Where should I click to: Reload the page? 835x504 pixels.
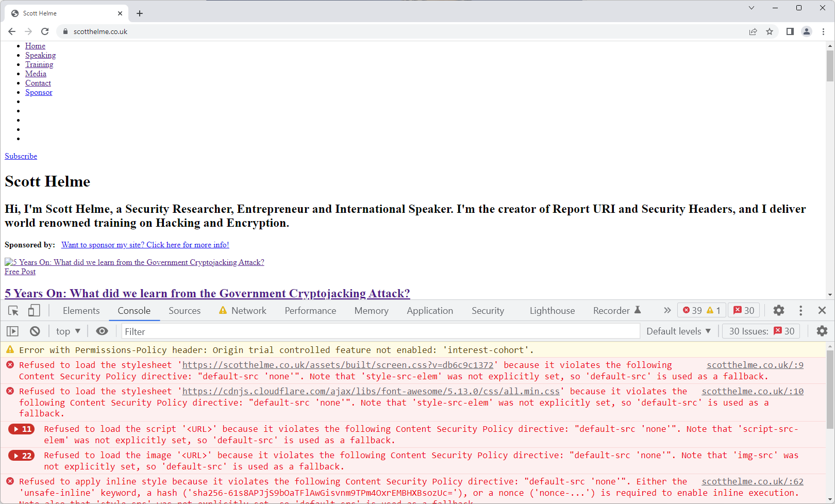click(x=45, y=31)
